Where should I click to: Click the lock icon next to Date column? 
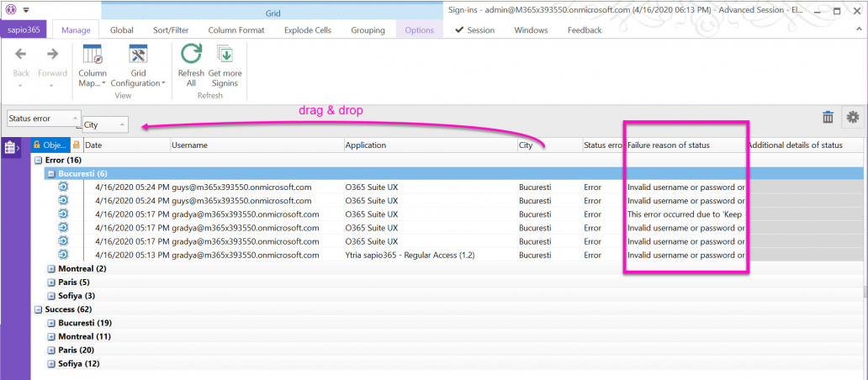(x=77, y=145)
